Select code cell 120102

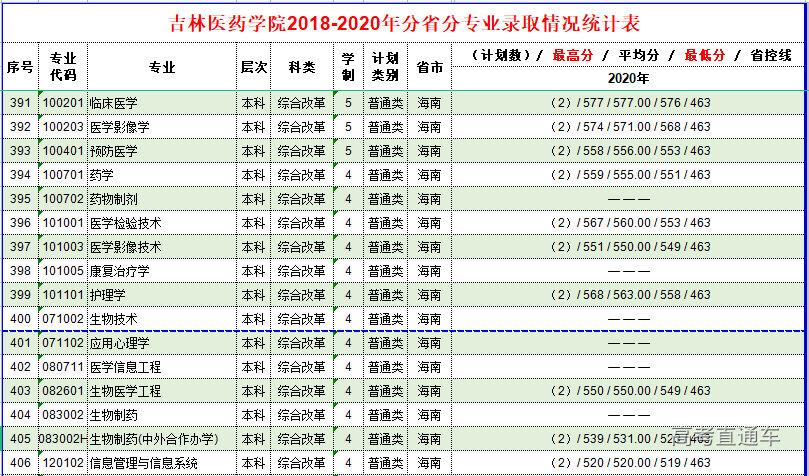pyautogui.click(x=63, y=463)
